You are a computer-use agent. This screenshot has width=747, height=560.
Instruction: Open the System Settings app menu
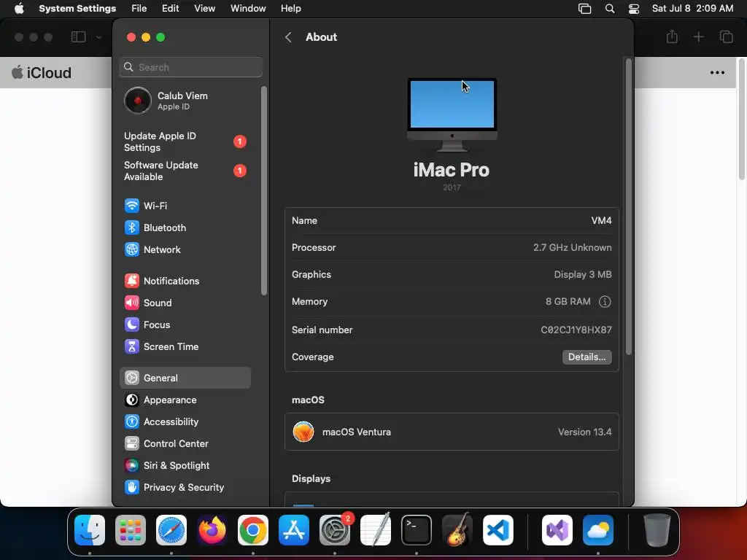[x=77, y=9]
